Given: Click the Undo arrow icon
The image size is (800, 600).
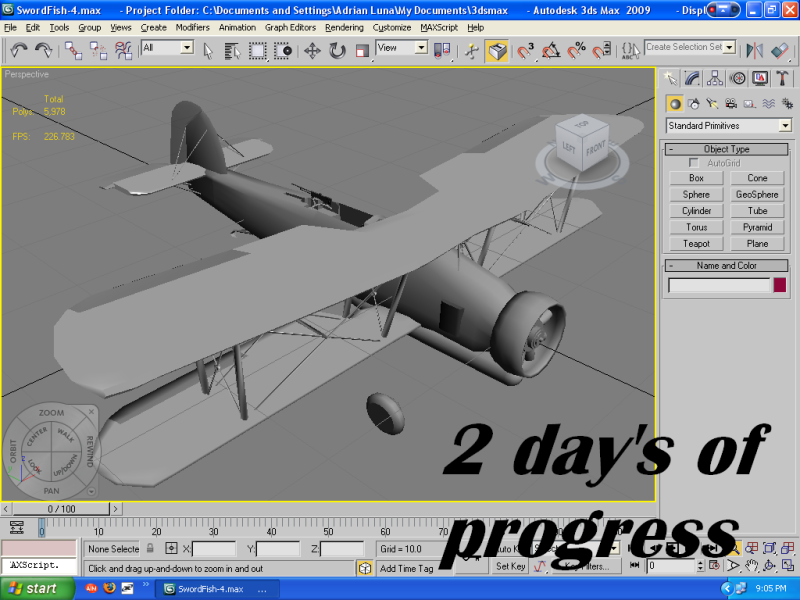Looking at the screenshot, I should click(18, 50).
